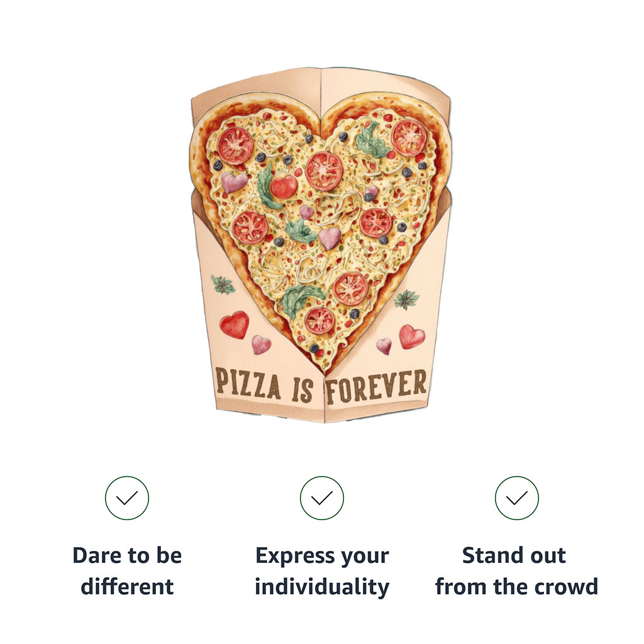Click the small pink heart on box's right side
The height and width of the screenshot is (644, 644).
coord(384,346)
